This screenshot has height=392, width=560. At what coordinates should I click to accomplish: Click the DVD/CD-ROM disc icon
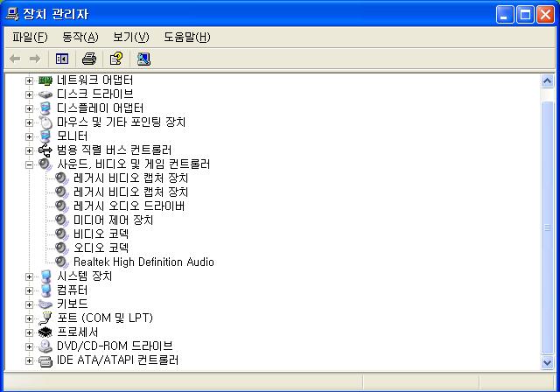tap(45, 346)
